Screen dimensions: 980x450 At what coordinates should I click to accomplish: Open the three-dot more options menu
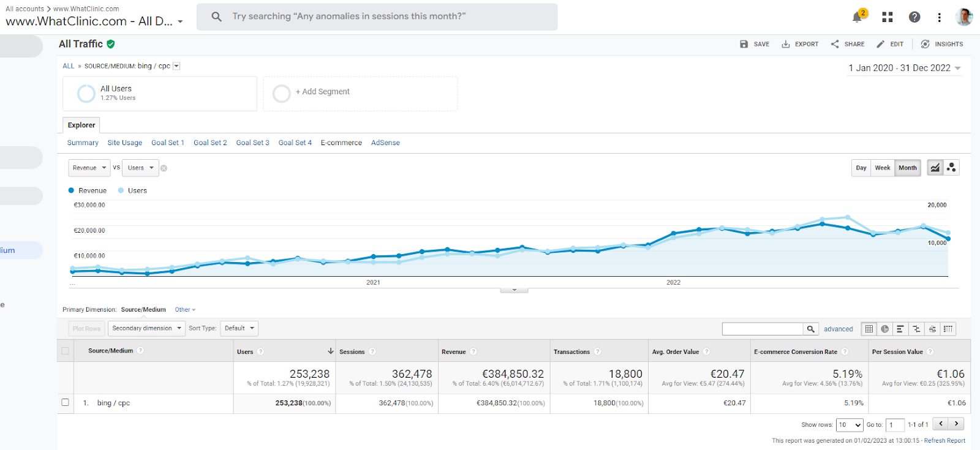(x=939, y=17)
